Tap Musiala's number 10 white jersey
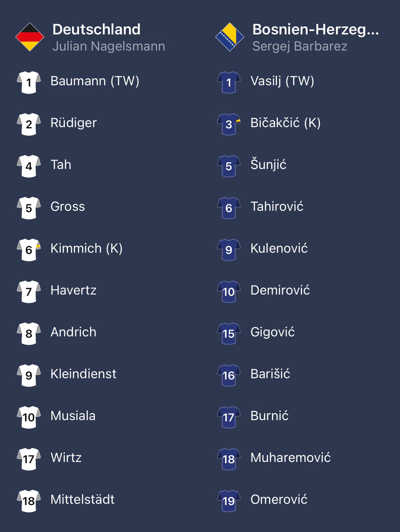 (x=29, y=417)
